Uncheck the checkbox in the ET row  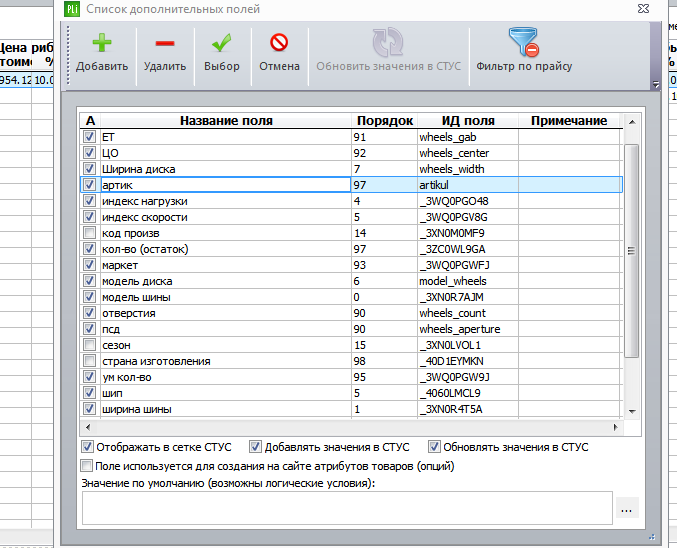[x=89, y=137]
